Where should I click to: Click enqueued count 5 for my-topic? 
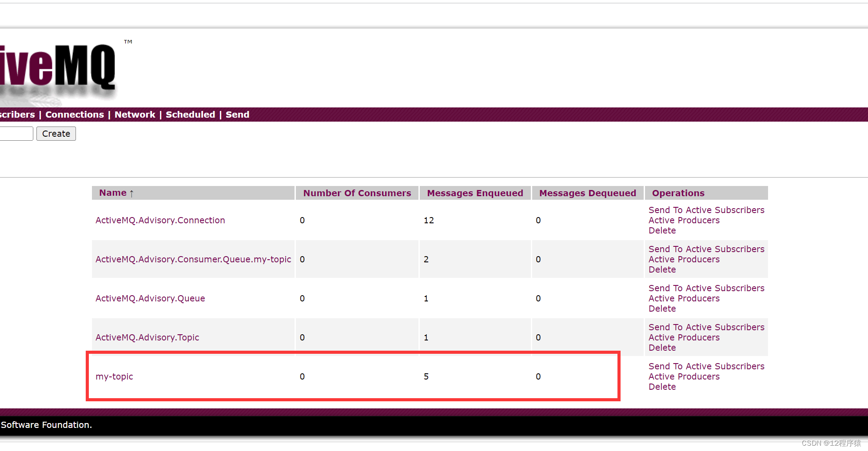pos(426,376)
